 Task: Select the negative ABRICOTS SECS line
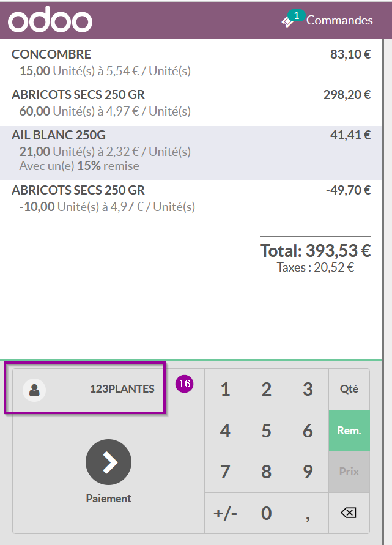[x=191, y=198]
